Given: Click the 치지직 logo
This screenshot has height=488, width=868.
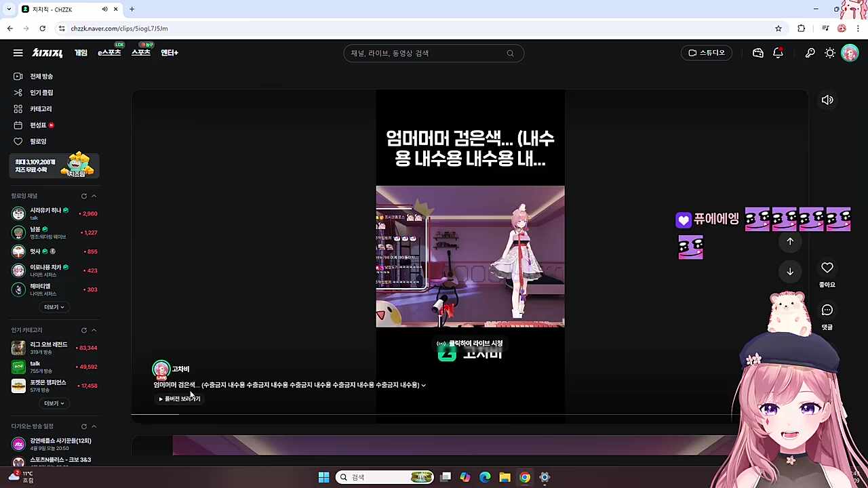Looking at the screenshot, I should coord(47,53).
